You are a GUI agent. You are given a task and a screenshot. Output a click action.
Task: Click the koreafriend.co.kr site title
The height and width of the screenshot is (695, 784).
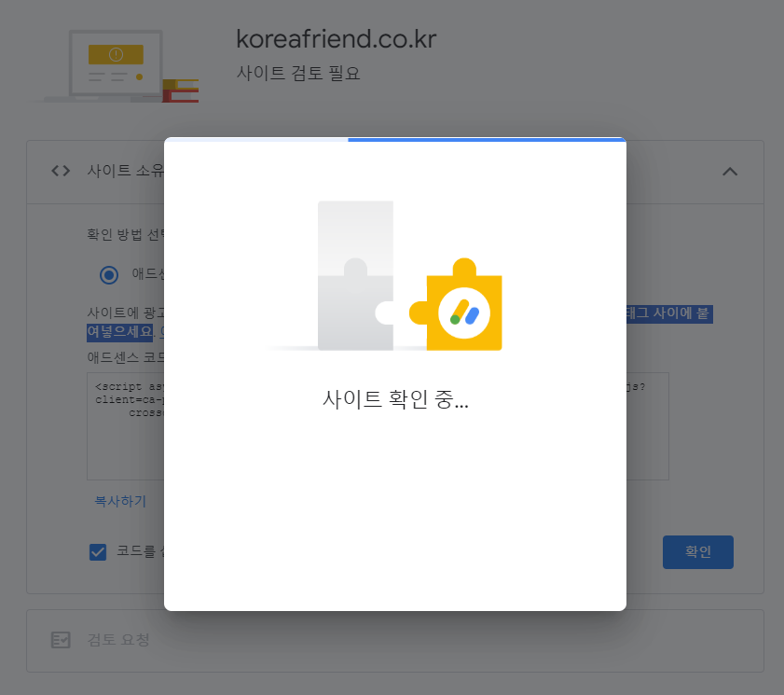pos(336,39)
